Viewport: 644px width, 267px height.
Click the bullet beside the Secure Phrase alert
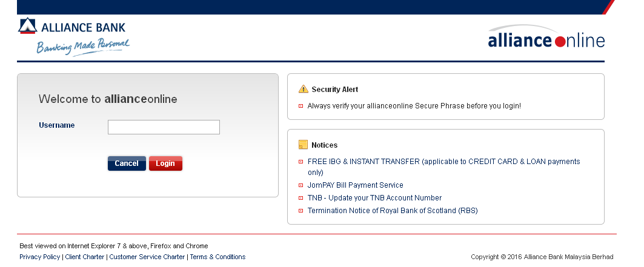click(300, 106)
